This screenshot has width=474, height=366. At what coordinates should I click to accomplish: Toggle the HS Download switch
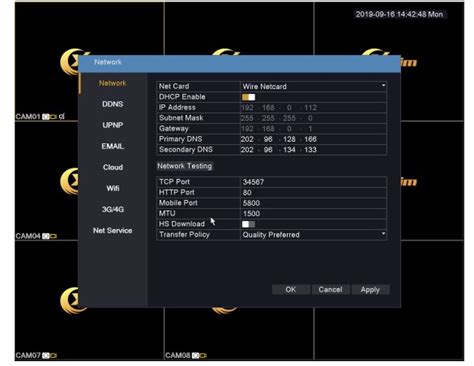[248, 224]
